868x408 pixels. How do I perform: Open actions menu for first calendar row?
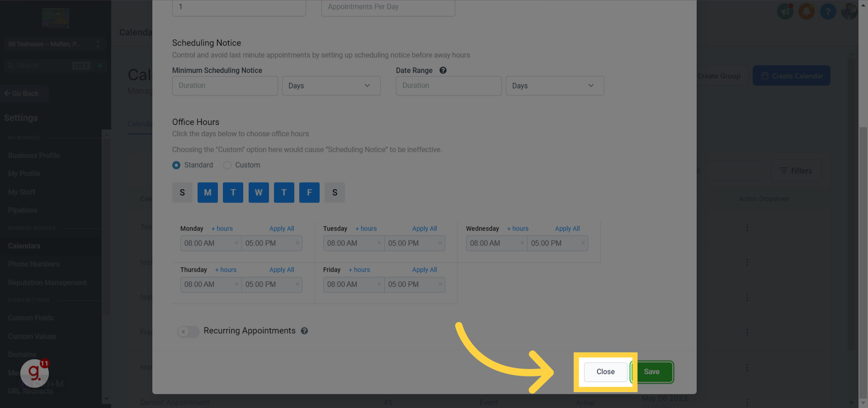click(747, 227)
